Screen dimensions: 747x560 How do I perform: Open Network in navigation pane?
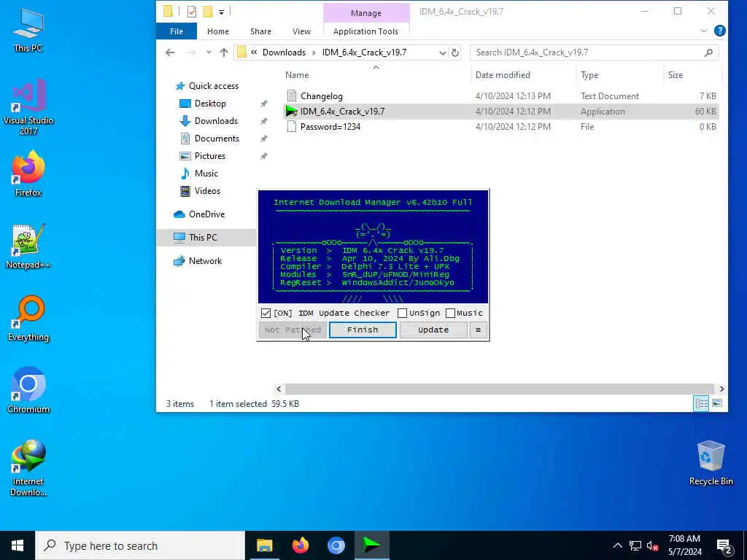click(x=205, y=261)
